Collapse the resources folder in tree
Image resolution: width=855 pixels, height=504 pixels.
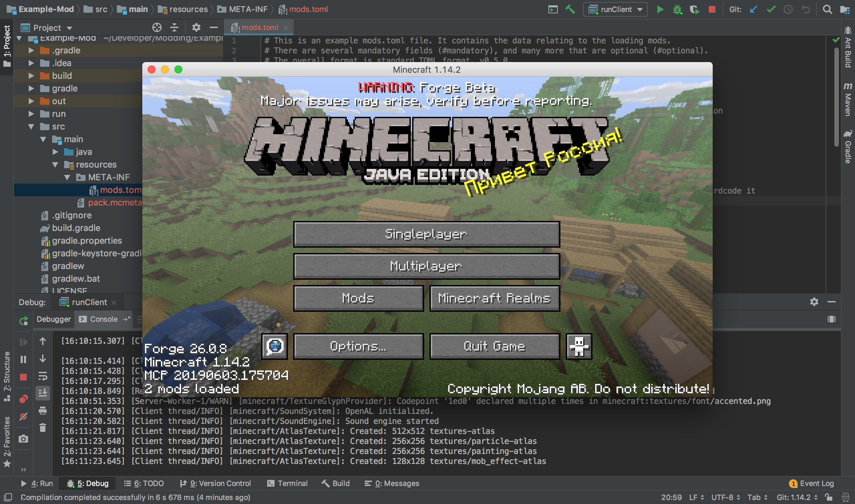pyautogui.click(x=55, y=165)
